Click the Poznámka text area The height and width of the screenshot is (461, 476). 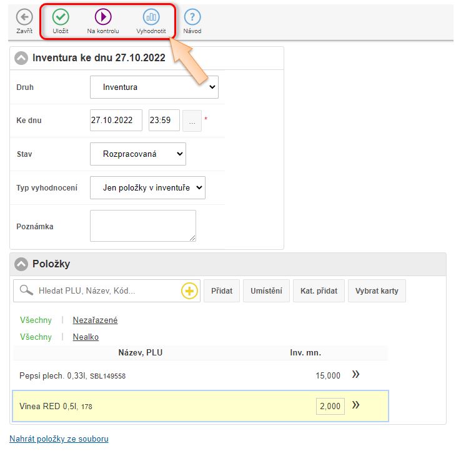coord(142,226)
